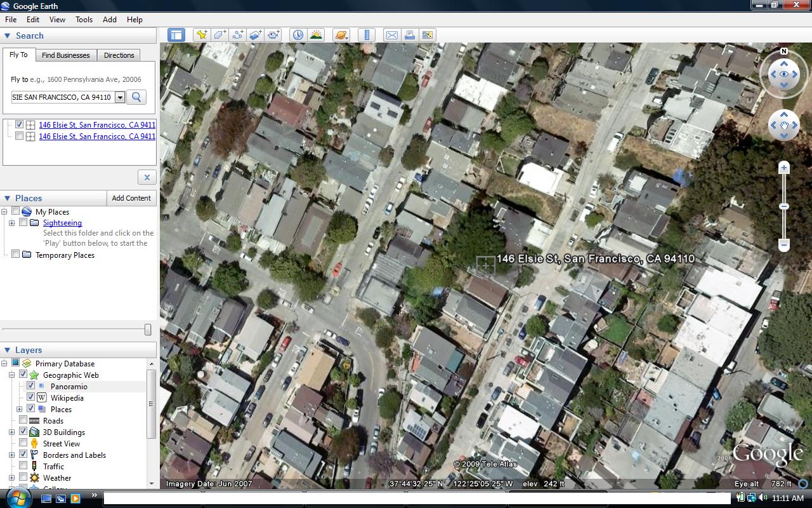Open the Edit menu

point(33,20)
